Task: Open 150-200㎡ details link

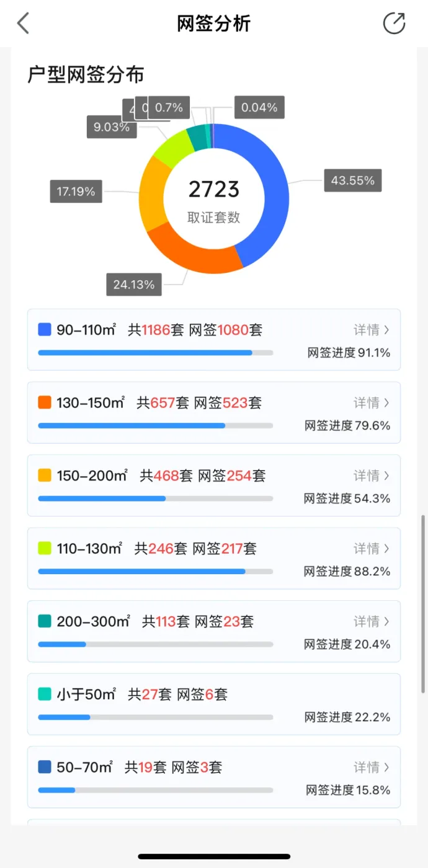Action: (372, 476)
